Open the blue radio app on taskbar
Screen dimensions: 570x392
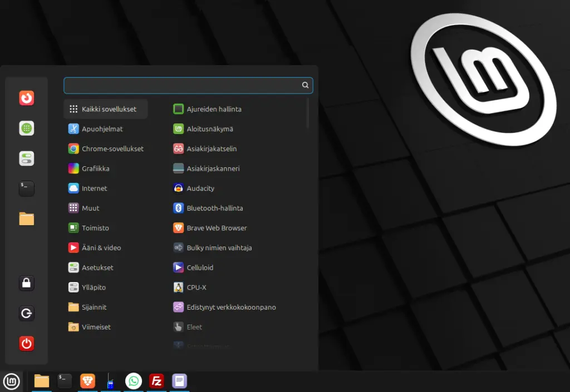(x=110, y=381)
